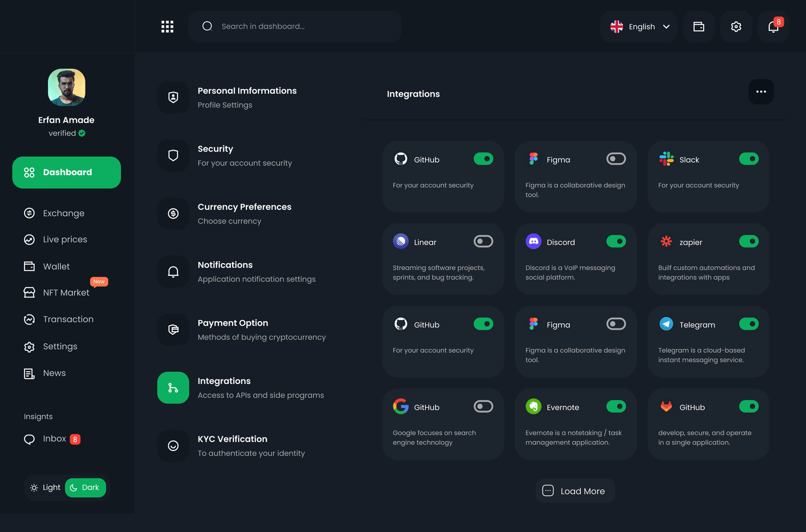Screen dimensions: 806x532
Task: Click the Currency Preferences dollar icon
Action: pos(173,213)
